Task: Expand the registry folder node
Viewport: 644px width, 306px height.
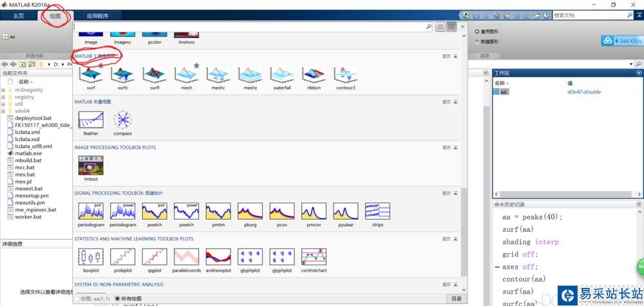Action: tap(3, 97)
